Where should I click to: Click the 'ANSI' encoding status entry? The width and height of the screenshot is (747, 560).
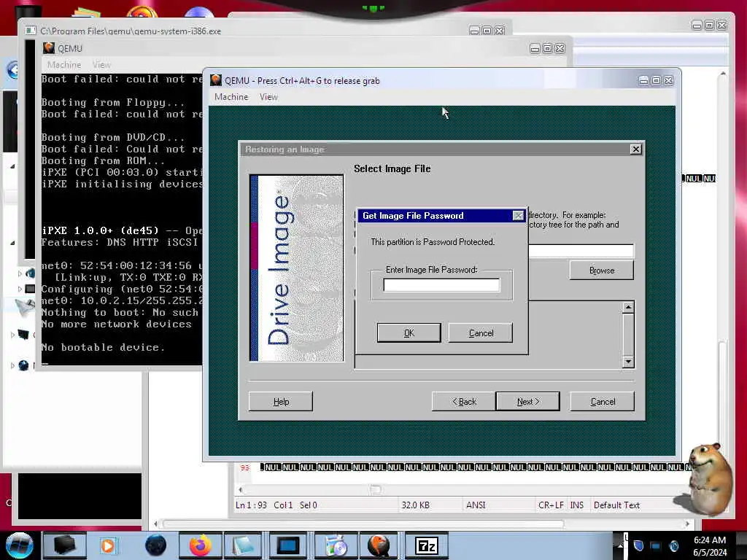476,505
